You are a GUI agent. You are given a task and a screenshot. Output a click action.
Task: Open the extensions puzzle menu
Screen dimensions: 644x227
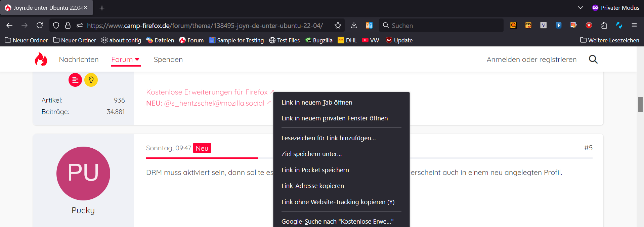click(604, 25)
